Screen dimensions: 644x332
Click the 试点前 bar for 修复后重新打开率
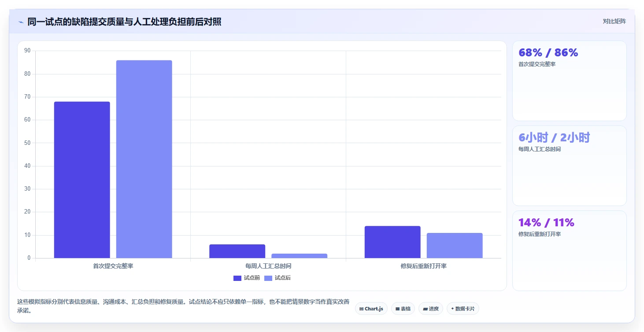tap(392, 242)
